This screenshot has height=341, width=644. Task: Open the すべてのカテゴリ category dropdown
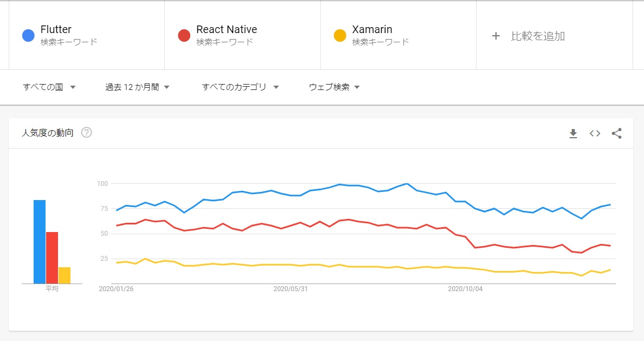click(x=240, y=86)
